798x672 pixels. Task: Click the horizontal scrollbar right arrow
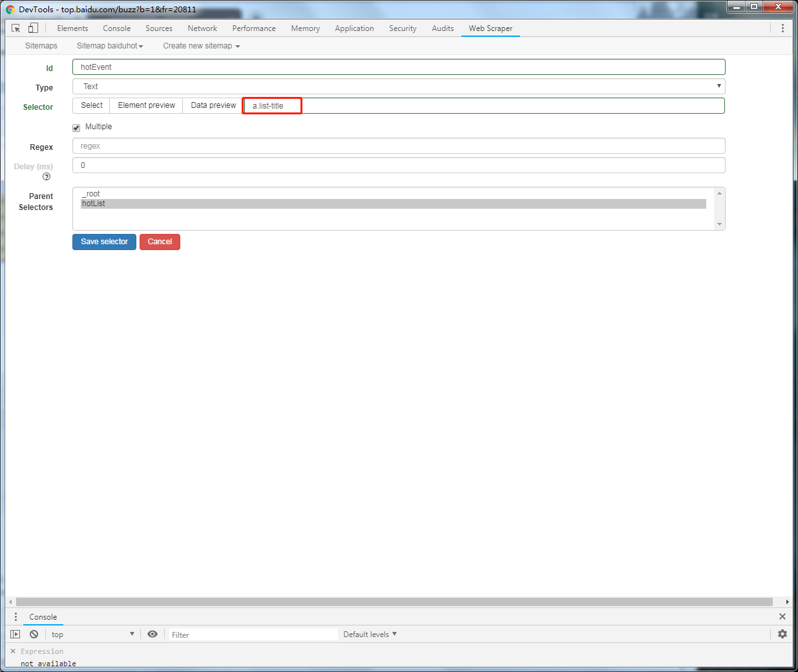point(787,602)
